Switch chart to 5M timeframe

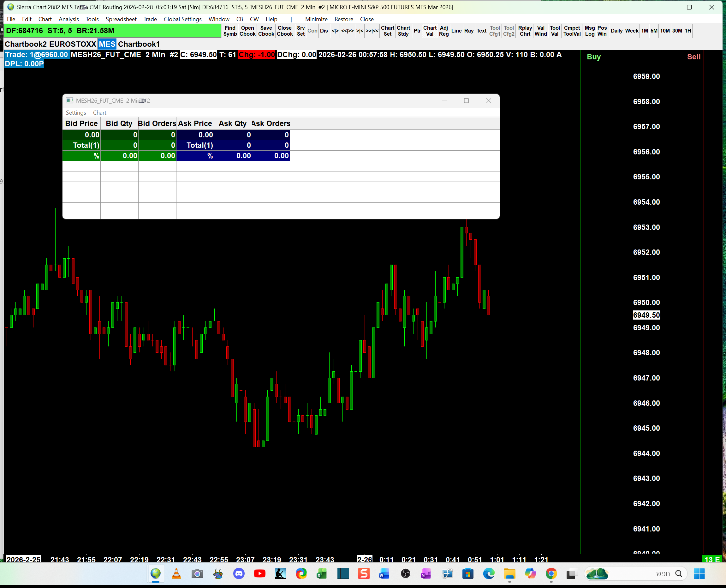(653, 31)
